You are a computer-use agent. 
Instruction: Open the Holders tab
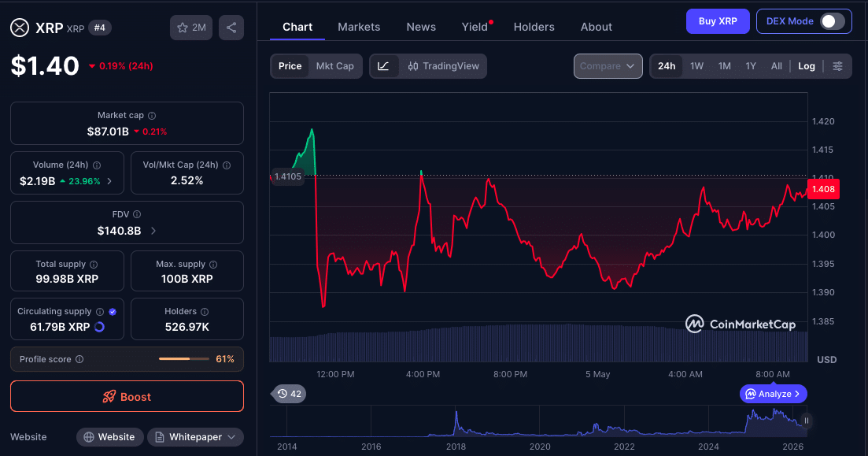pyautogui.click(x=534, y=27)
